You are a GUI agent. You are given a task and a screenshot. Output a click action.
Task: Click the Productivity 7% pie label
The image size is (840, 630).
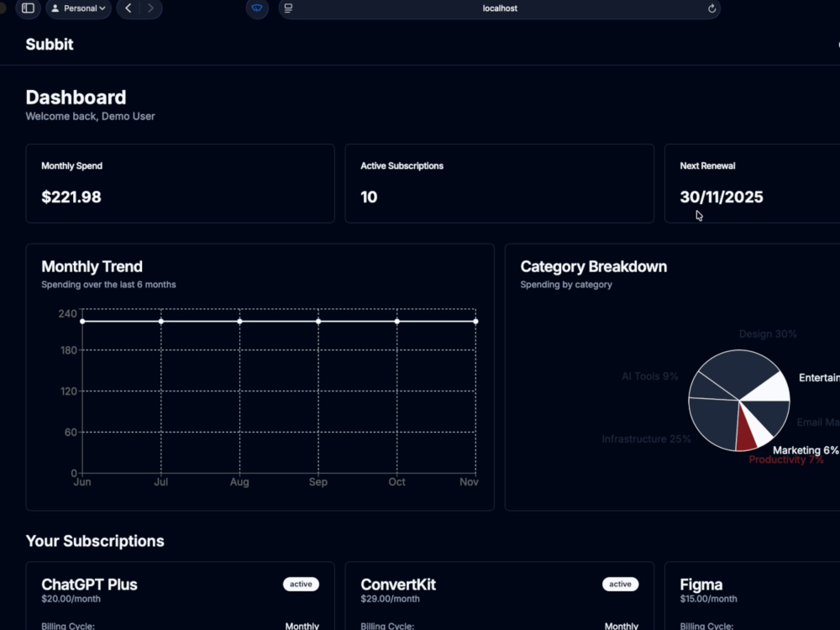[786, 460]
